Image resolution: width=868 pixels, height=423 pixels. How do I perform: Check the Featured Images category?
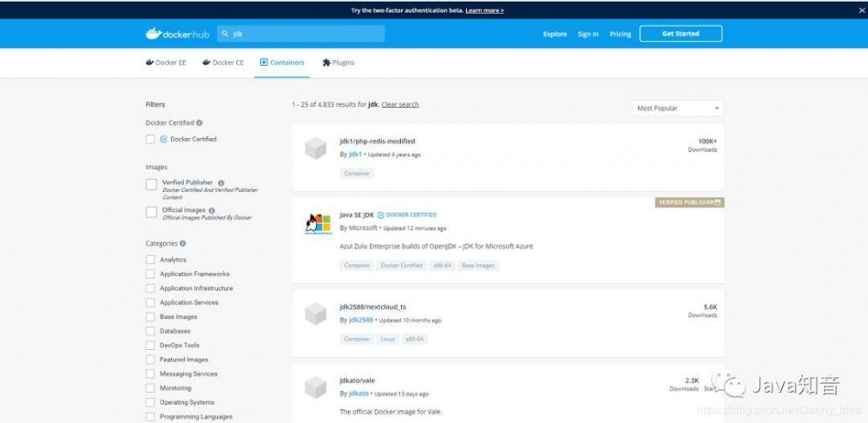coord(150,360)
